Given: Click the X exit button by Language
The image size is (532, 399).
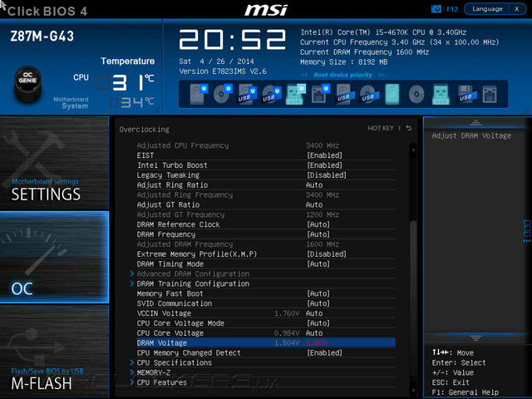Looking at the screenshot, I should coord(517,9).
